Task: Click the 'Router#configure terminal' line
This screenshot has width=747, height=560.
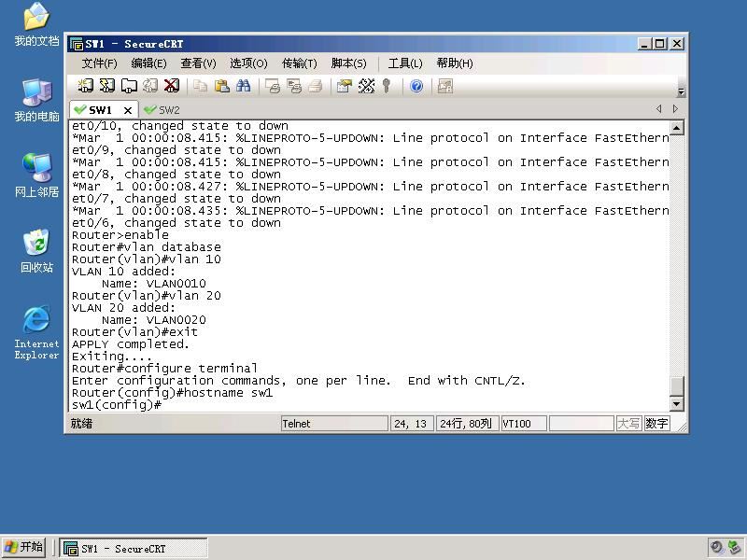Action: tap(164, 369)
